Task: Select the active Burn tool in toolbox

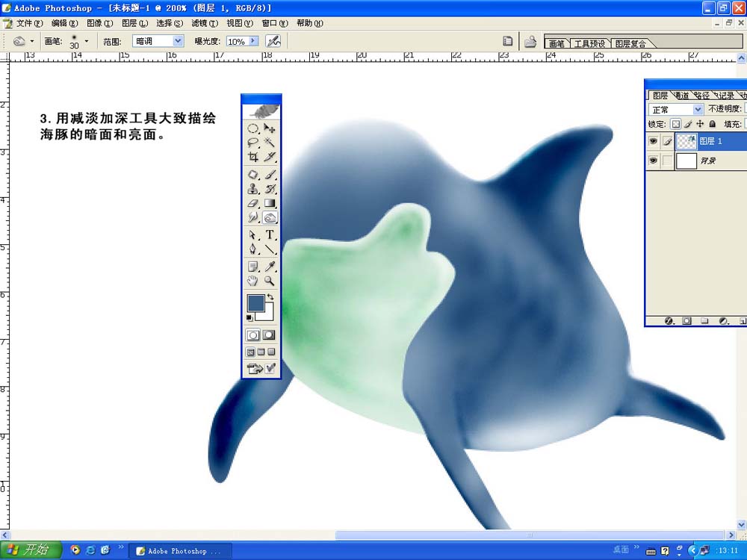Action: point(270,217)
